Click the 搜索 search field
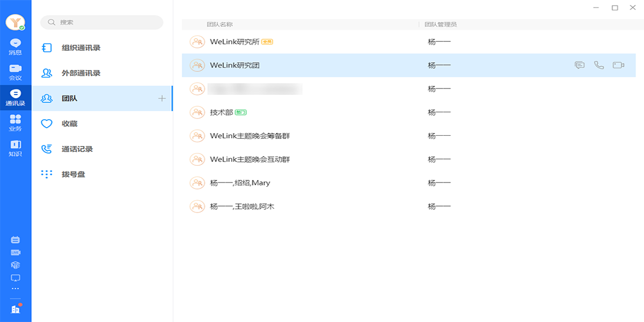 102,22
